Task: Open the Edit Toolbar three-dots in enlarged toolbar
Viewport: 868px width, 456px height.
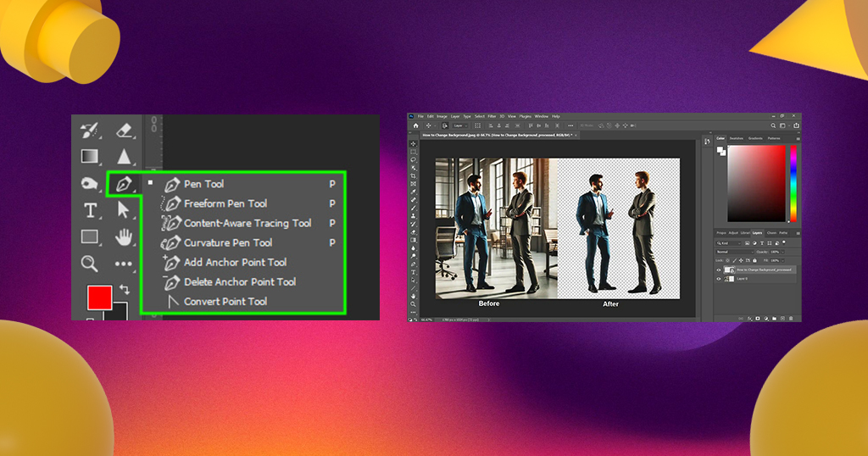Action: point(124,264)
